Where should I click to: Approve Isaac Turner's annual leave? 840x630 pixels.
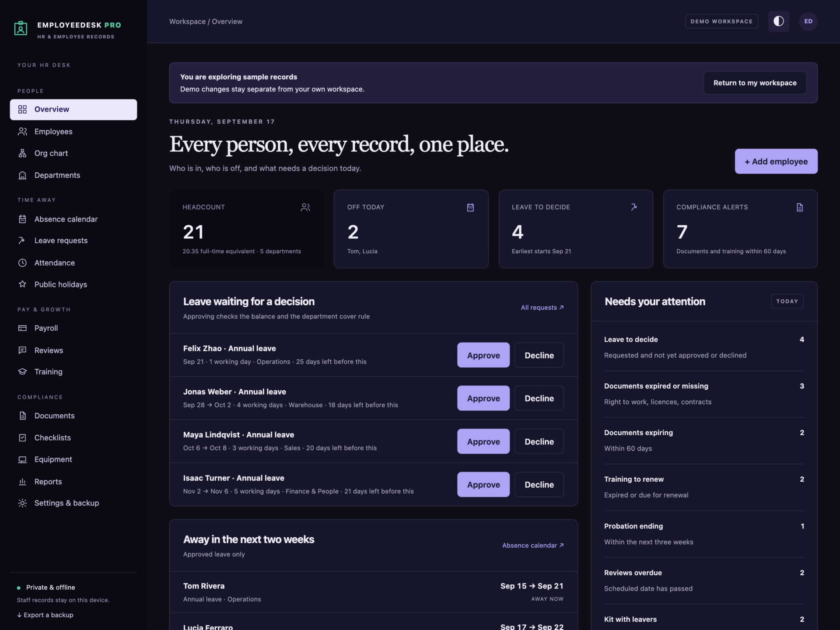coord(483,484)
